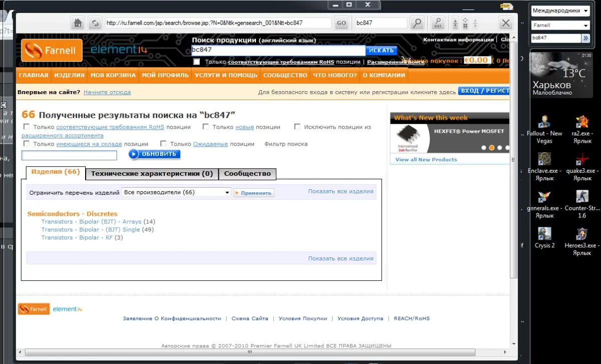Open the 'ИЗДЕЛИЯ' navigation item
The height and width of the screenshot is (364, 601).
(x=69, y=75)
